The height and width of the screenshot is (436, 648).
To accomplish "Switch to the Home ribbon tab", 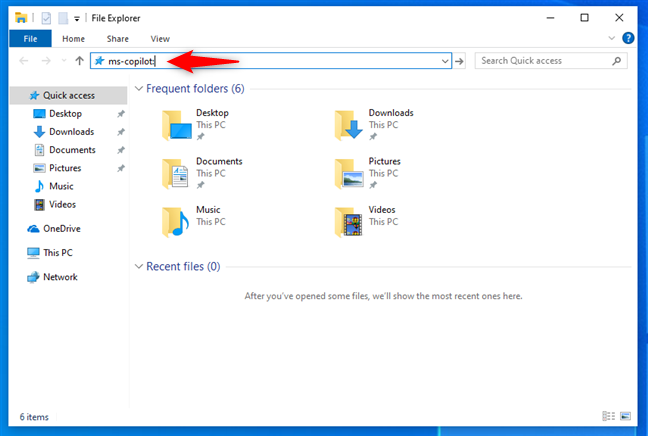I will click(x=74, y=39).
